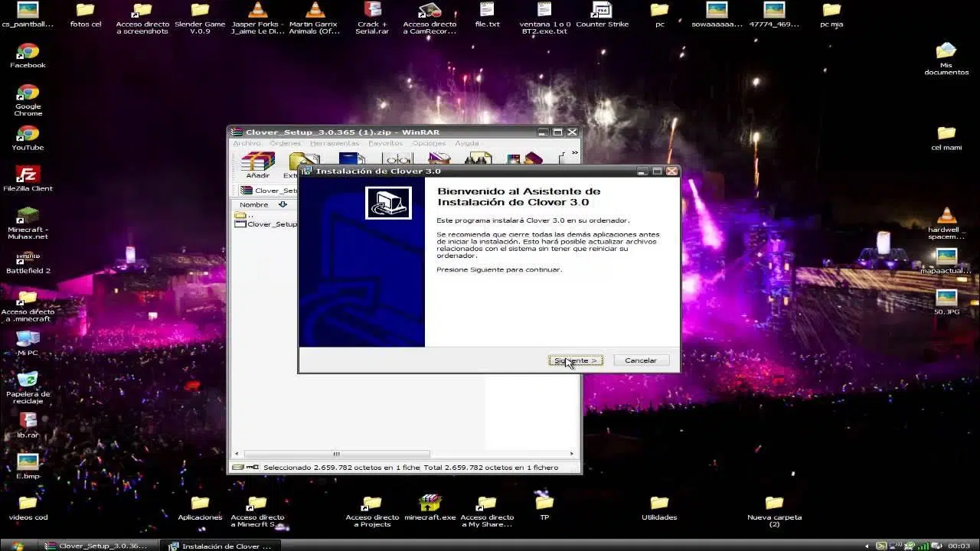
Task: Select the Google Chrome desktop icon
Action: pos(28,93)
